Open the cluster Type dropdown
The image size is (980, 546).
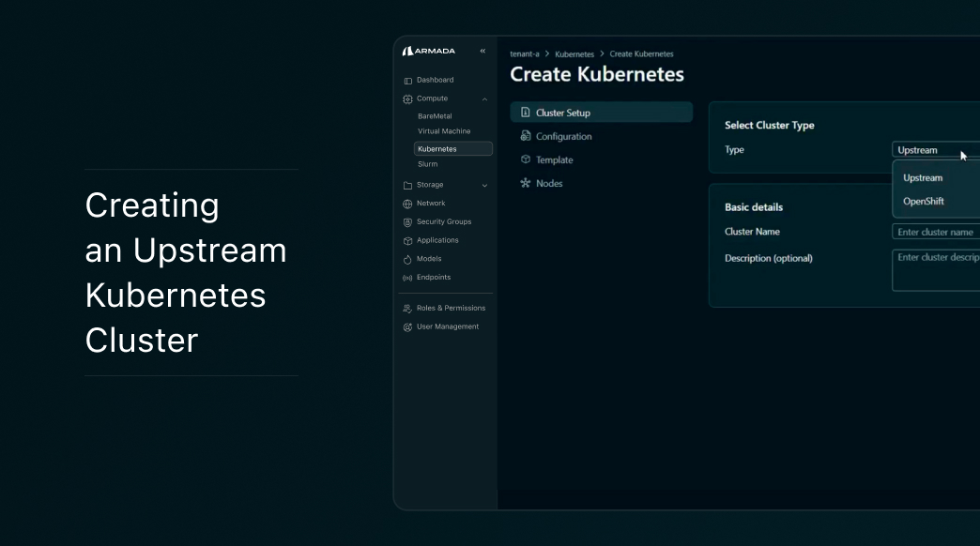(936, 150)
